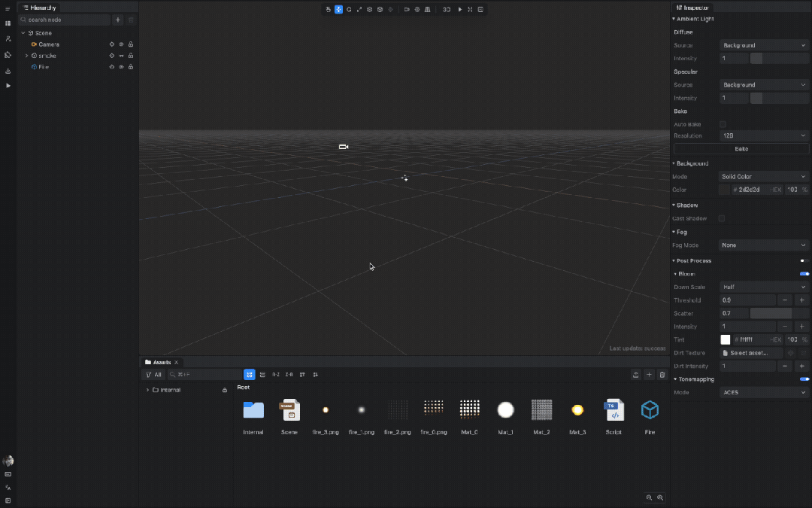Viewport: 812px width, 508px height.
Task: Click the Bake button
Action: pyautogui.click(x=741, y=149)
